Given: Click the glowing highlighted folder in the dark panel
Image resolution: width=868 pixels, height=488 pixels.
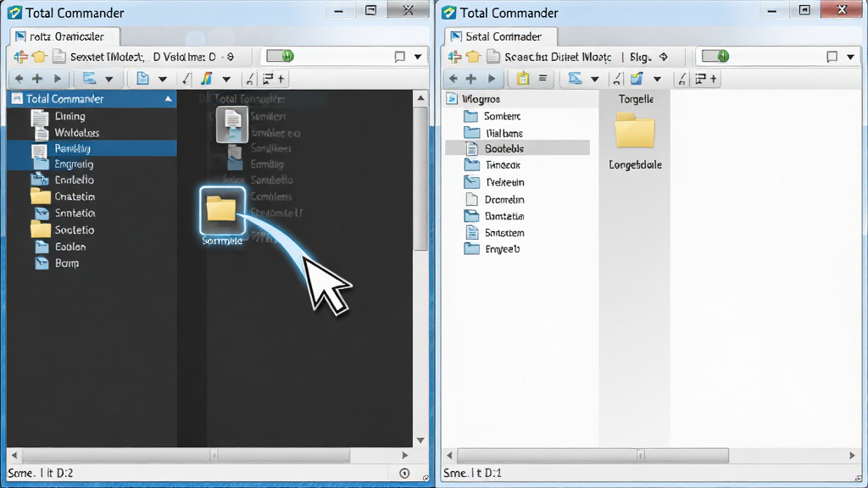Looking at the screenshot, I should pyautogui.click(x=222, y=211).
